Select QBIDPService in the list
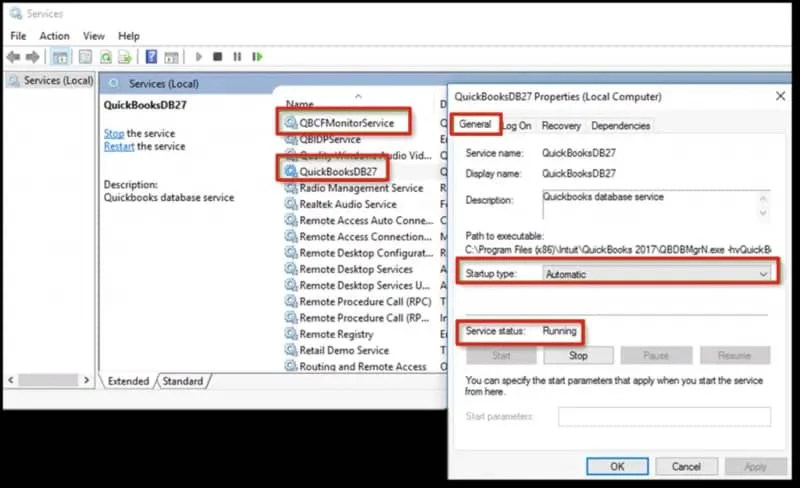This screenshot has height=488, width=800. click(330, 139)
